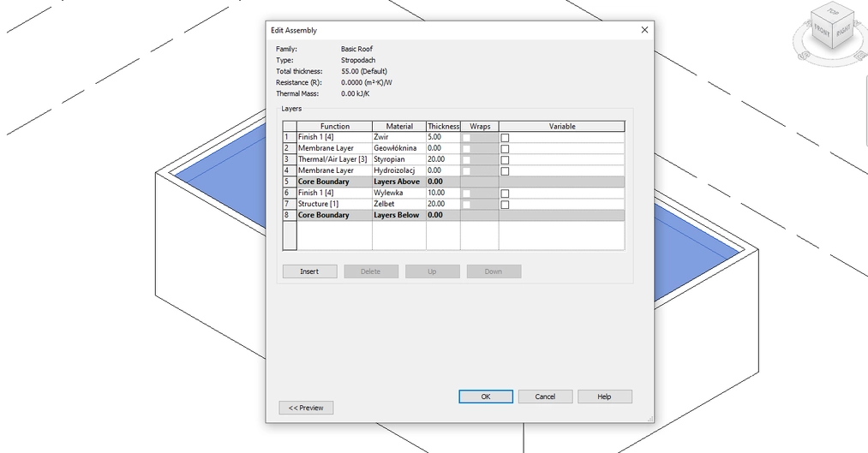Select row 6 by its row number header
Screen dimensions: 868x453
coord(289,193)
